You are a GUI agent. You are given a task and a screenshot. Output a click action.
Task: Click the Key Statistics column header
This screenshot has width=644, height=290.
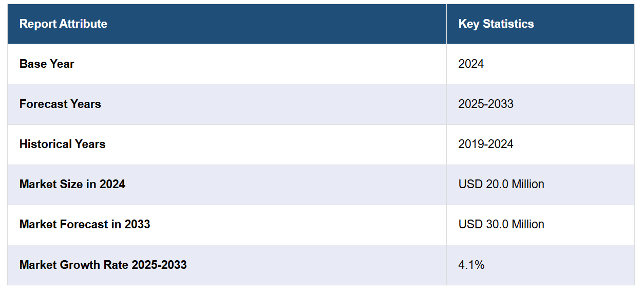[x=496, y=24]
